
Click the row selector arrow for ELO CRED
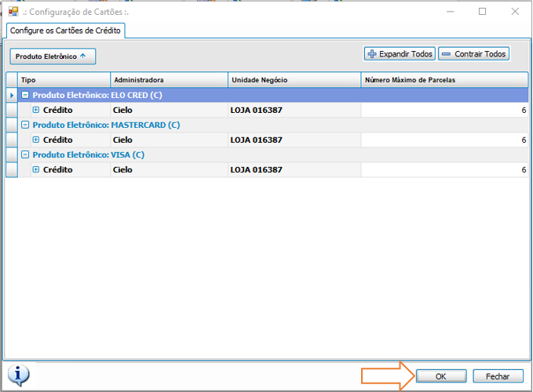coord(12,95)
